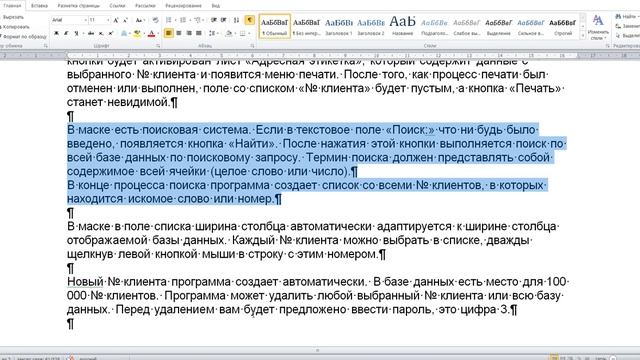Apply the Строгий style
640x360 pixels.
562,26
